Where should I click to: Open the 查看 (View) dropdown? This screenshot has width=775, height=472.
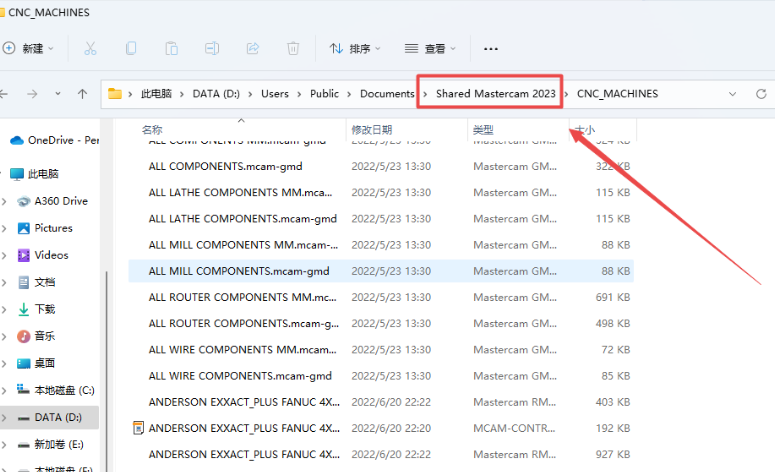pos(429,48)
